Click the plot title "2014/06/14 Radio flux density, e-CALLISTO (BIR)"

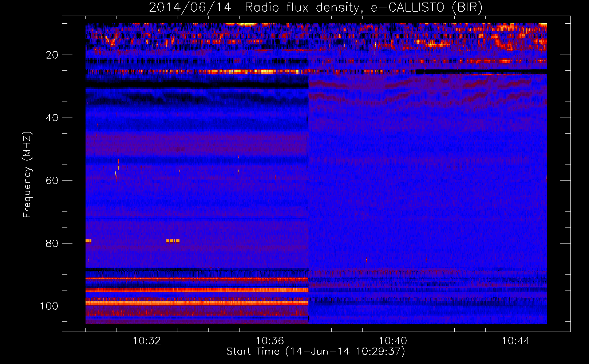coord(316,8)
